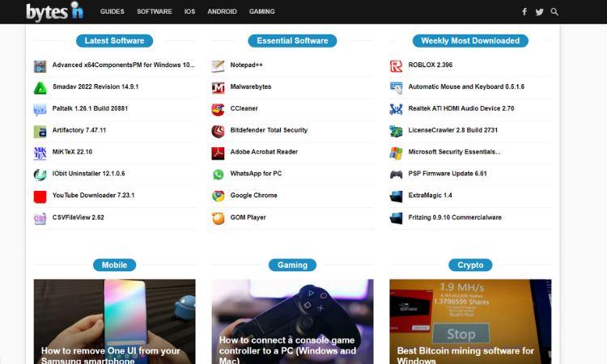Click the Latest Software heading button

coord(115,41)
